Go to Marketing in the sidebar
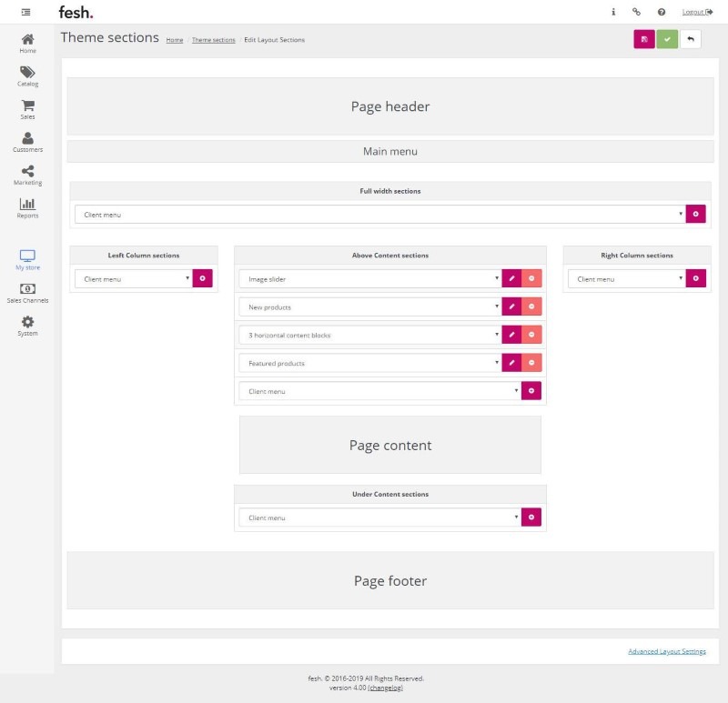 coord(27,175)
